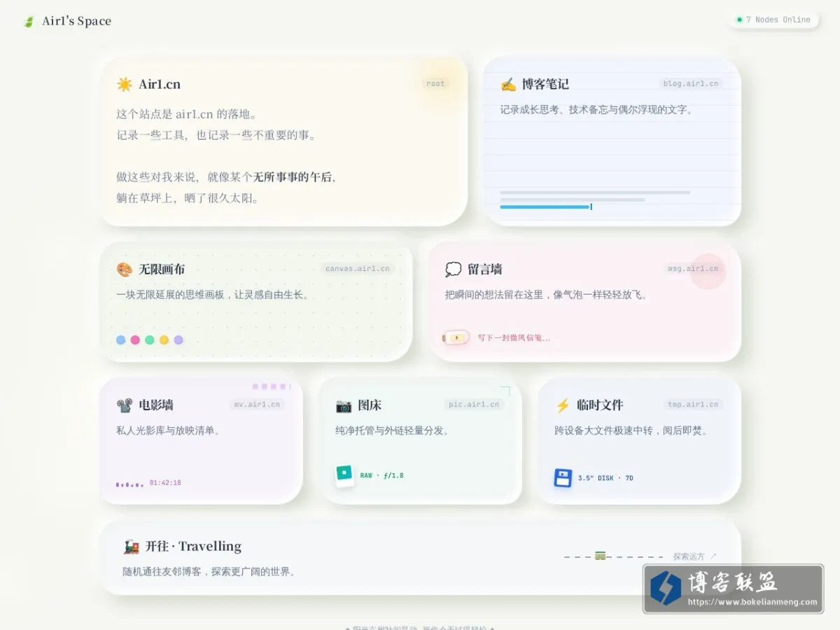The height and width of the screenshot is (630, 840).
Task: Click 写下一封微风信笺 prompt text
Action: coord(514,338)
